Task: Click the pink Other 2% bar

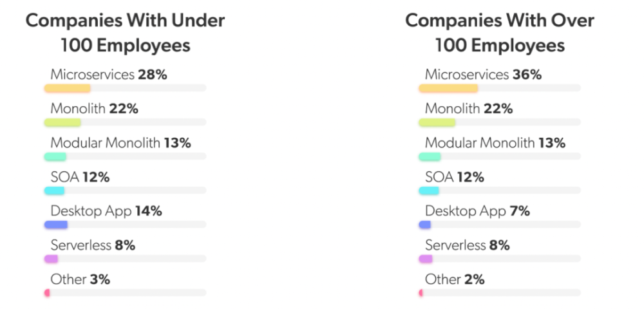Action: coord(421,293)
